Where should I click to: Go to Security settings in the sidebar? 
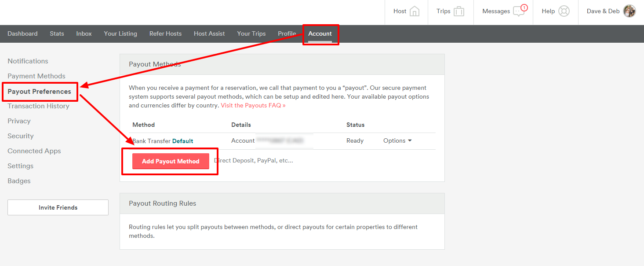[x=20, y=136]
